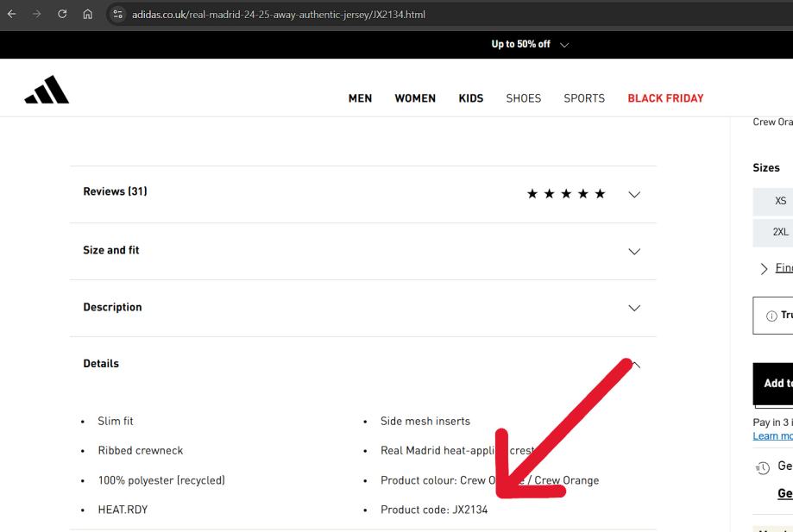Image resolution: width=793 pixels, height=532 pixels.
Task: Open the KIDS menu
Action: 471,98
